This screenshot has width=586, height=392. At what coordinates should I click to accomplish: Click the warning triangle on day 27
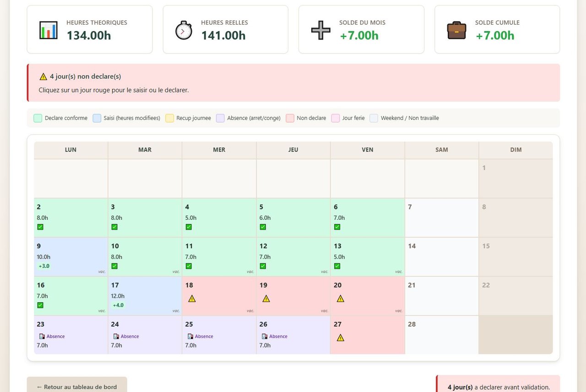(340, 338)
